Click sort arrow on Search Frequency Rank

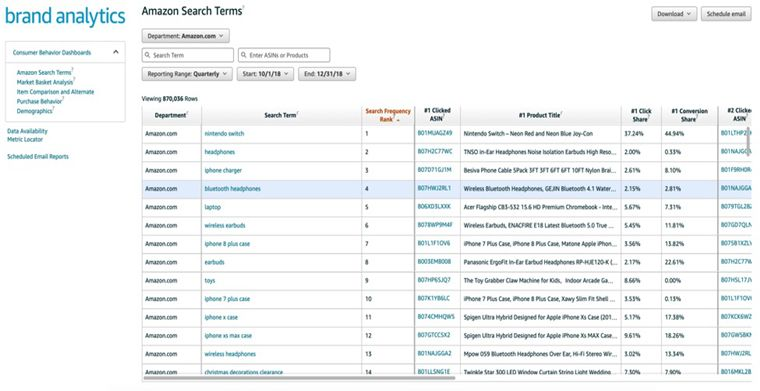click(398, 120)
